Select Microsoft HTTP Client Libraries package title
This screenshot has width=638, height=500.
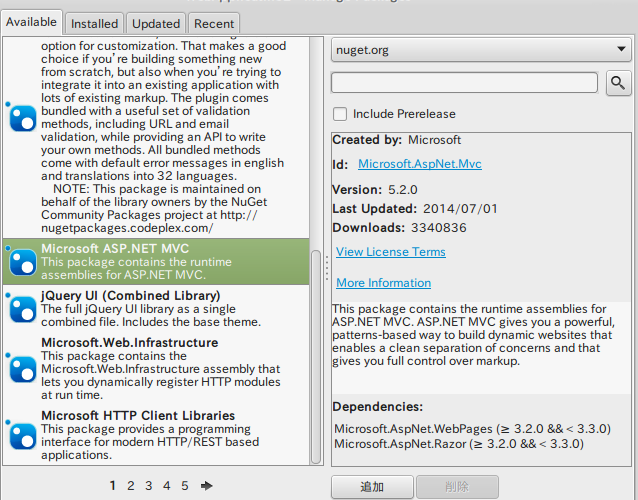pyautogui.click(x=138, y=415)
